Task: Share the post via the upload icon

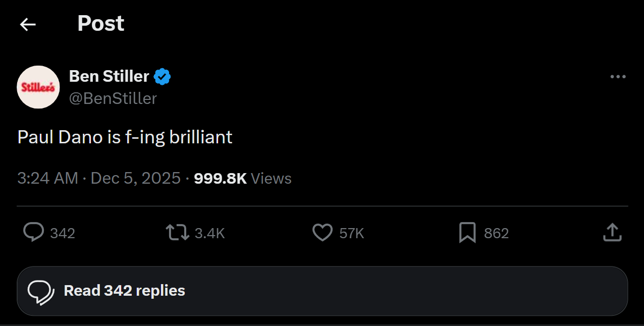Action: pyautogui.click(x=612, y=233)
